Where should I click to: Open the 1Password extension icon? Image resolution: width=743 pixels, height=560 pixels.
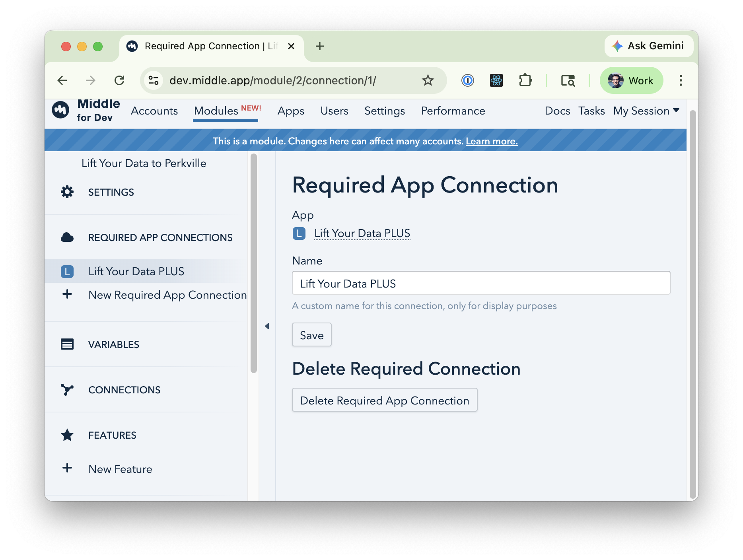(x=467, y=81)
